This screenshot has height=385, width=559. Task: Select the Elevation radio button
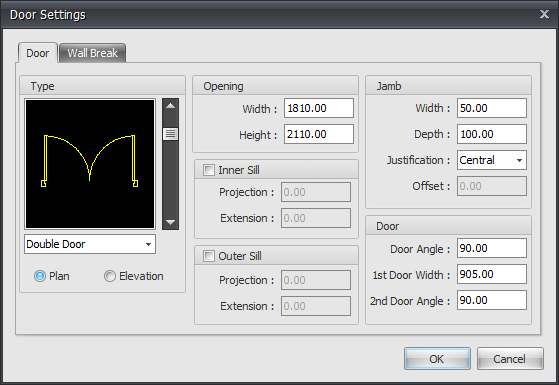[x=110, y=276]
